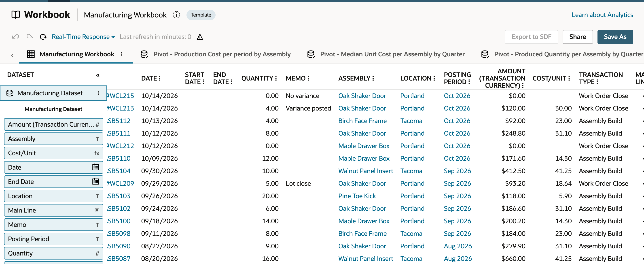
Task: Click Aug 2026 in the SB5090 row
Action: coord(458,246)
